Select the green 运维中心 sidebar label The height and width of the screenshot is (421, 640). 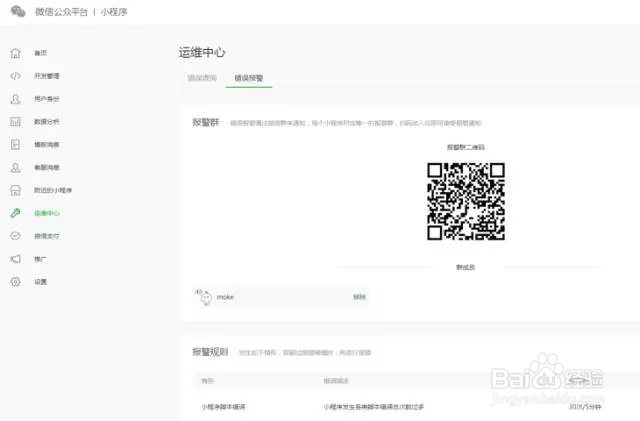pos(47,213)
